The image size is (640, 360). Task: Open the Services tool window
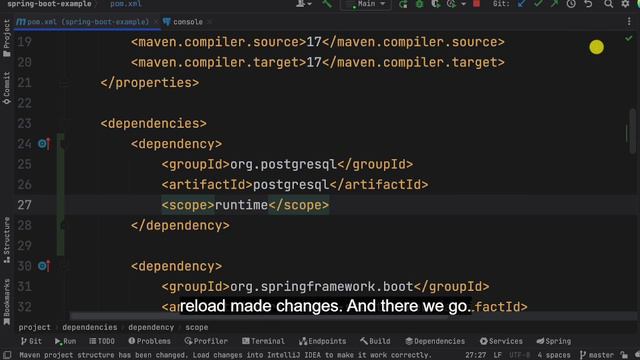(x=501, y=341)
